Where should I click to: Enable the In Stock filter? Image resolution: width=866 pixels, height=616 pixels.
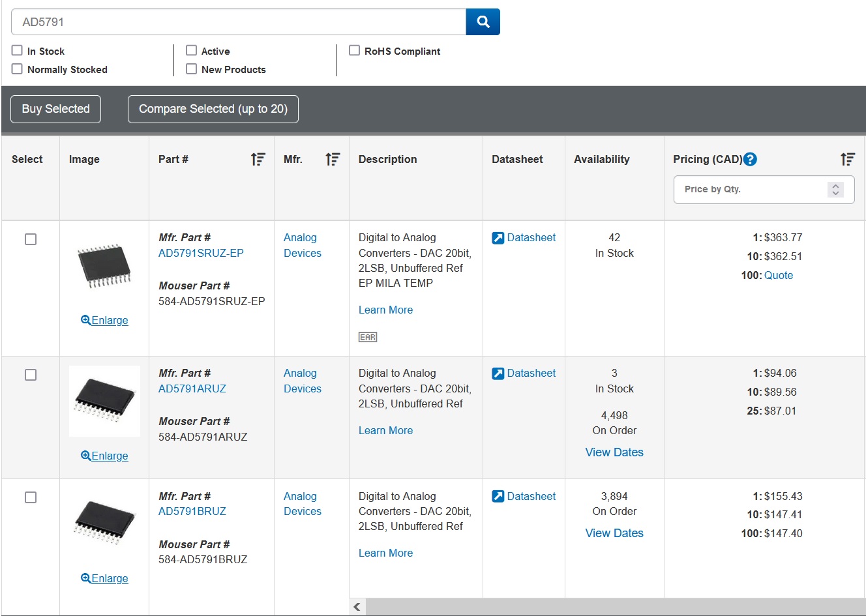click(17, 50)
